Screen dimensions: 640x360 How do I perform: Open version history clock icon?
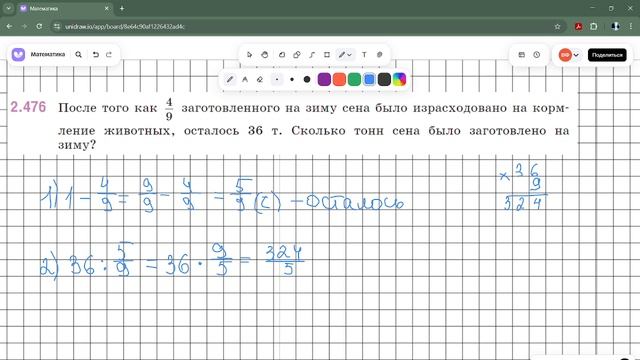click(537, 55)
